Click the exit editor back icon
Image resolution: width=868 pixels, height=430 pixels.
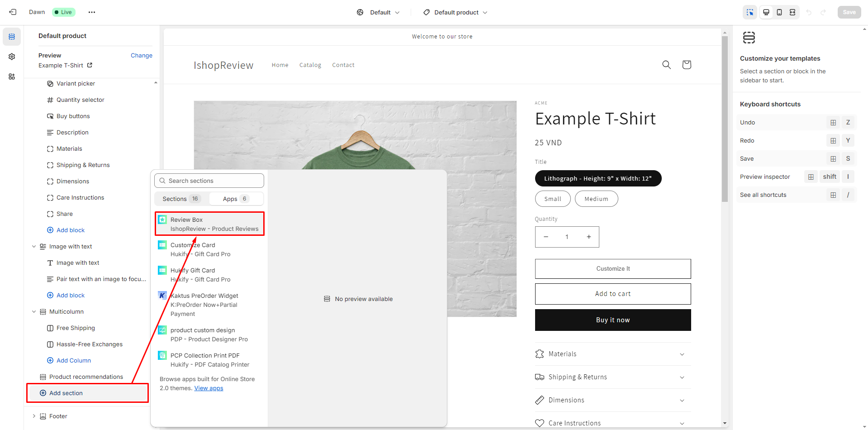(13, 12)
